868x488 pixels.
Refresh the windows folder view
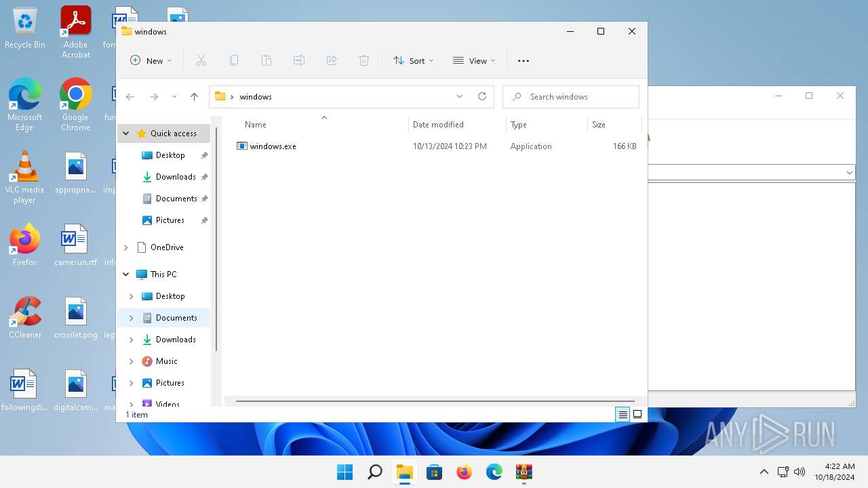tap(482, 96)
